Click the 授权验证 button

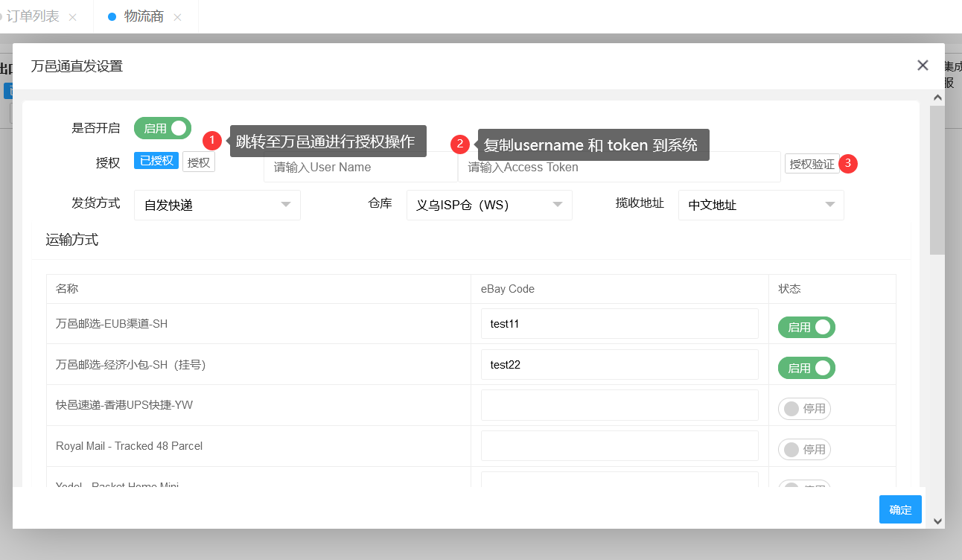[x=812, y=164]
